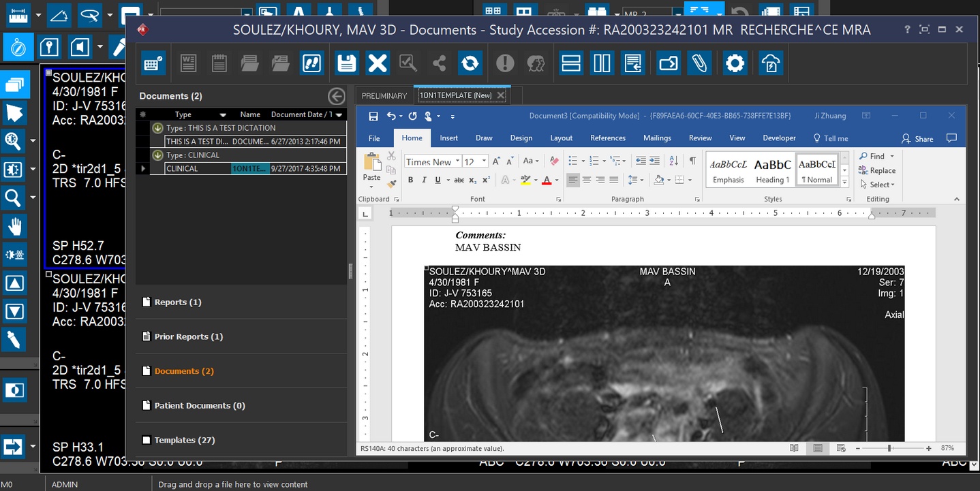This screenshot has width=980, height=491.
Task: Toggle show paragraph marks button
Action: tap(692, 161)
